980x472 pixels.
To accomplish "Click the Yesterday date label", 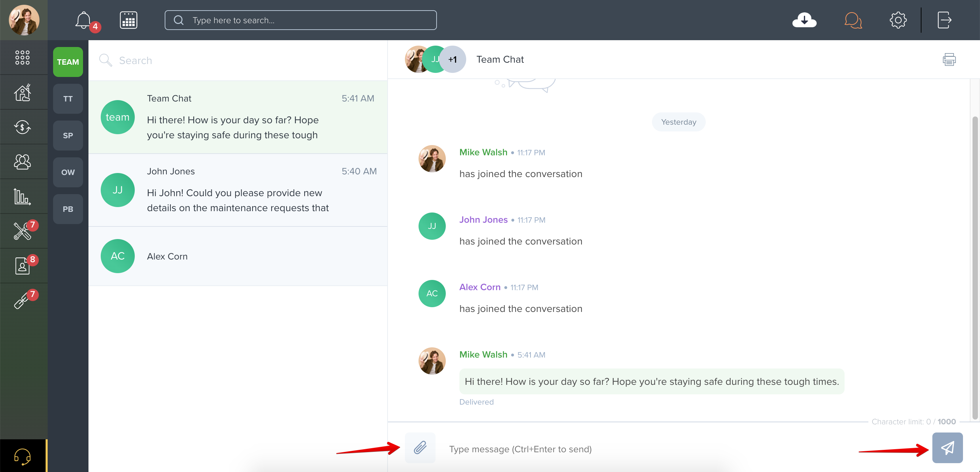I will click(678, 122).
